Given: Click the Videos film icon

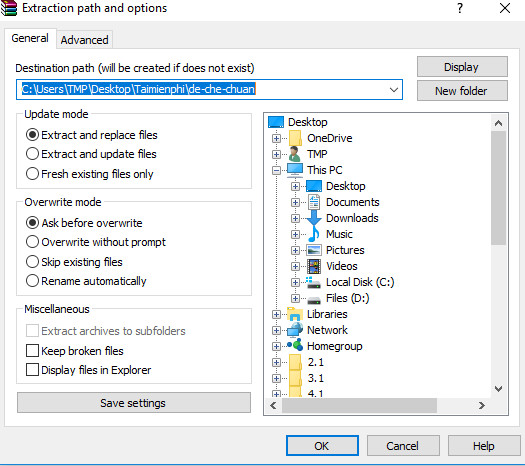Looking at the screenshot, I should [314, 266].
